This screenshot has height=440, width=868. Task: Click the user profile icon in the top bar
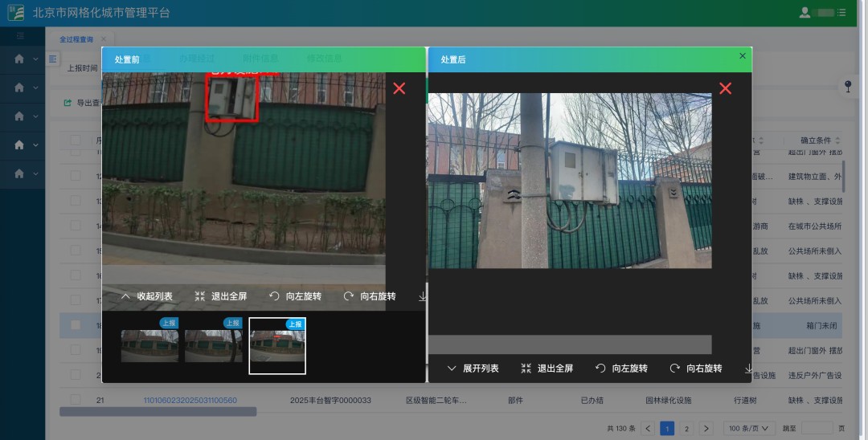pyautogui.click(x=805, y=13)
